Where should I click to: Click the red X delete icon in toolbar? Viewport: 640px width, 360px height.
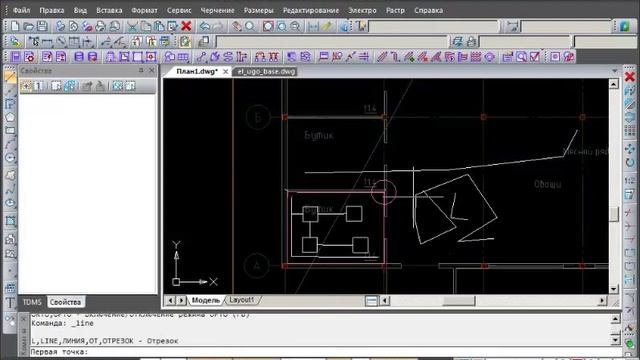pyautogui.click(x=186, y=26)
